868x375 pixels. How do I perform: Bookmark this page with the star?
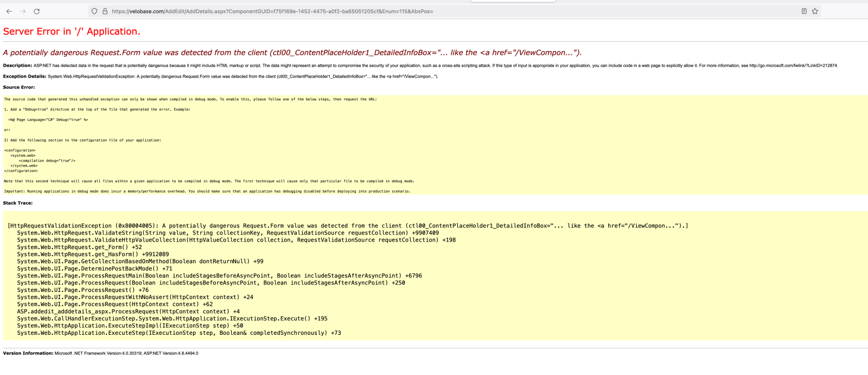[x=815, y=11]
